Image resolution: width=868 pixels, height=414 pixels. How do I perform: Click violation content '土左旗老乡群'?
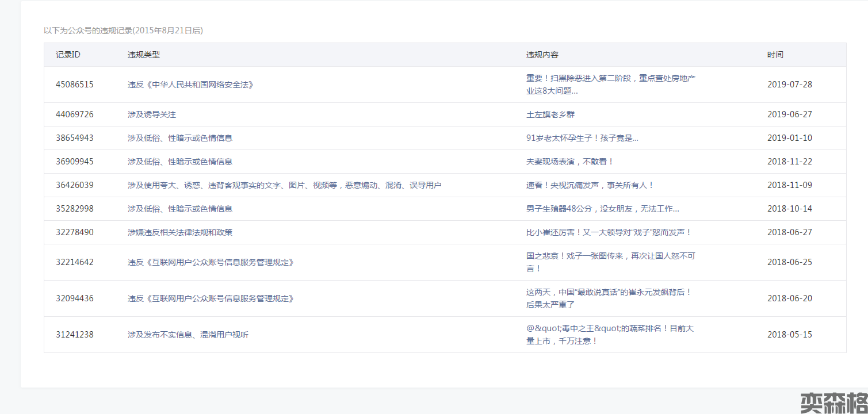pos(550,114)
